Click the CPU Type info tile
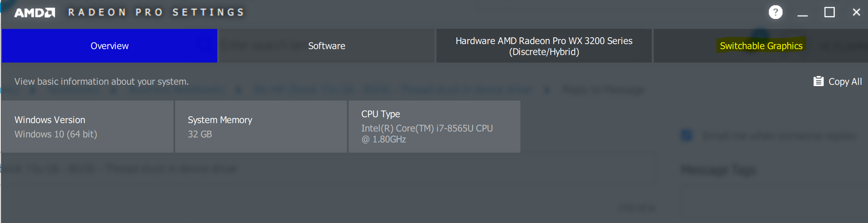 click(x=435, y=126)
